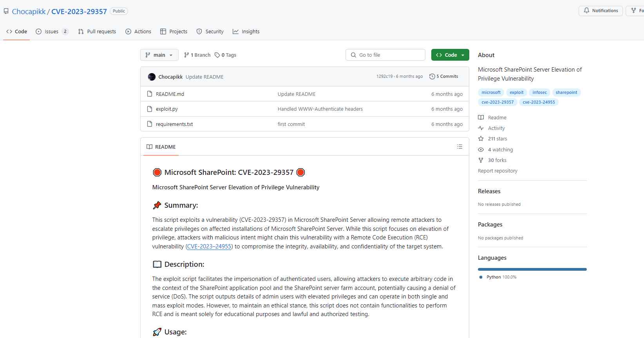Viewport: 644px width, 338px height.
Task: Click the cve-2023-29357 topic tag
Action: pos(497,102)
